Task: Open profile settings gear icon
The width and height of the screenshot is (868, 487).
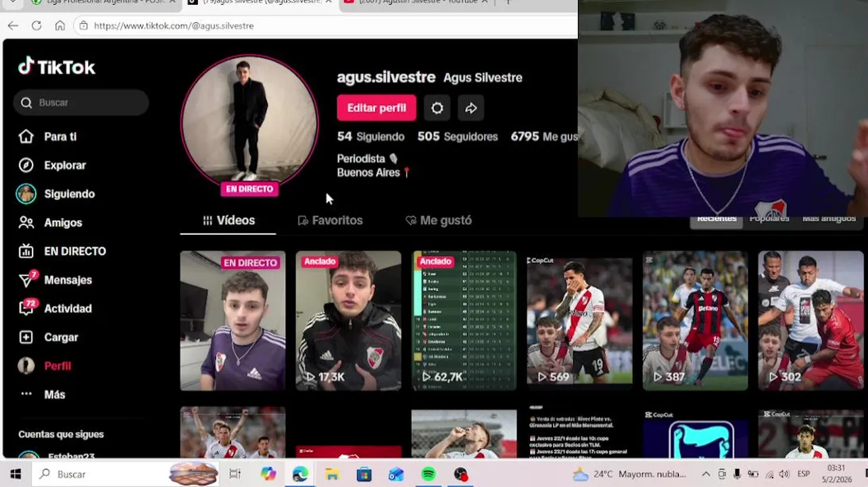Action: (437, 108)
